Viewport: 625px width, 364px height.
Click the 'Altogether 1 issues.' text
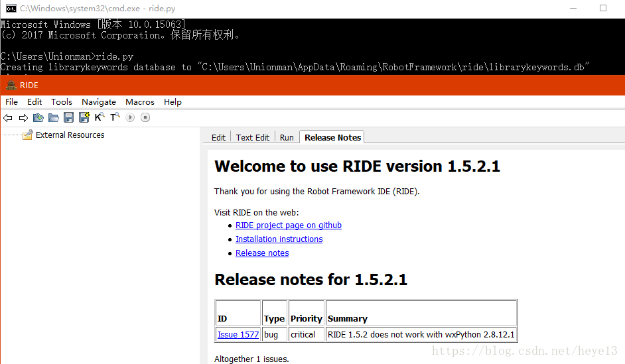coord(251,359)
